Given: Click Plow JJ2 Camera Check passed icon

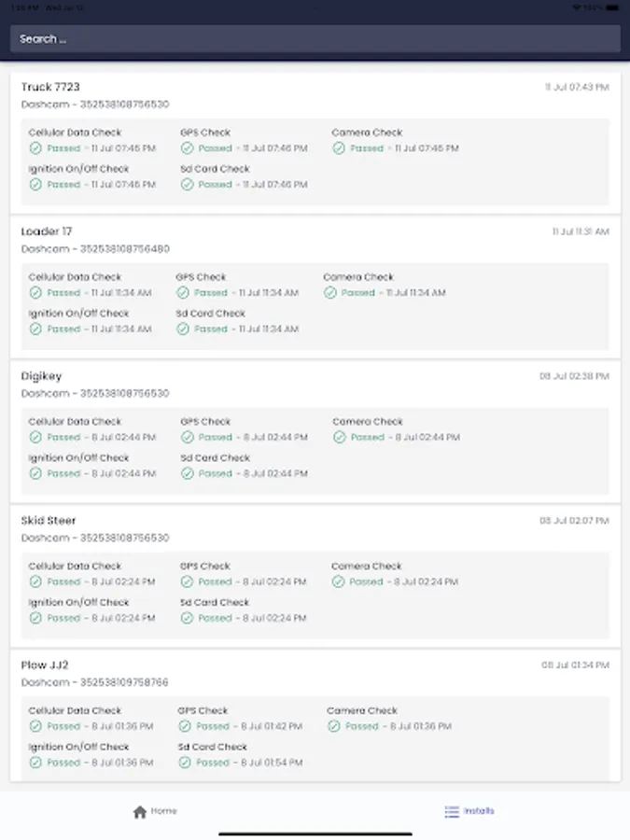Looking at the screenshot, I should pyautogui.click(x=334, y=726).
